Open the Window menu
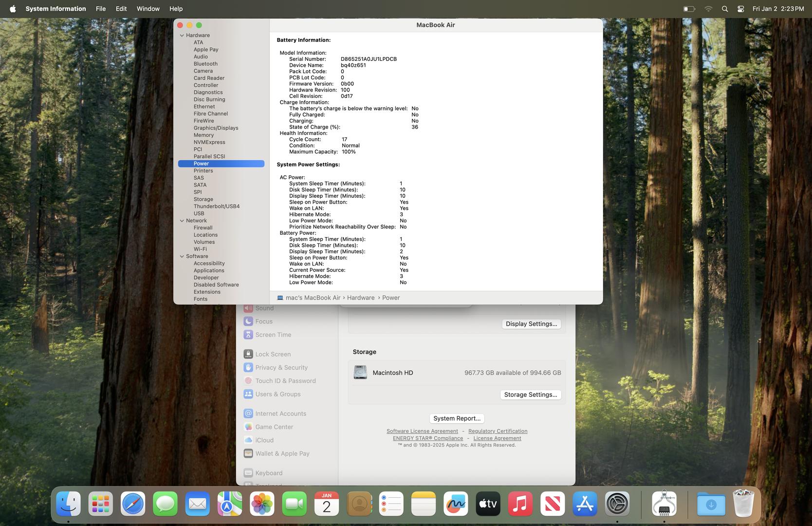Viewport: 812px width, 526px height. (148, 9)
